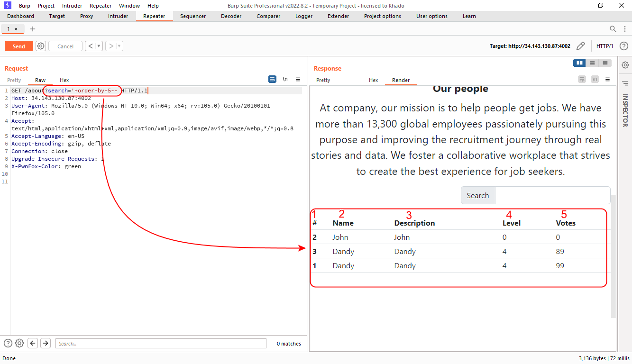The width and height of the screenshot is (632, 364).
Task: Switch to Learn tab
Action: pyautogui.click(x=469, y=16)
